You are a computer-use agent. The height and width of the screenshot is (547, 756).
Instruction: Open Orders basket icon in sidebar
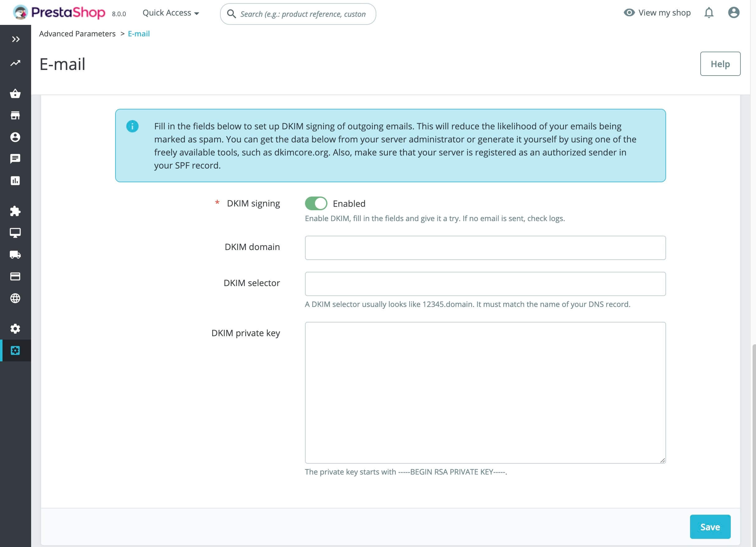point(15,94)
